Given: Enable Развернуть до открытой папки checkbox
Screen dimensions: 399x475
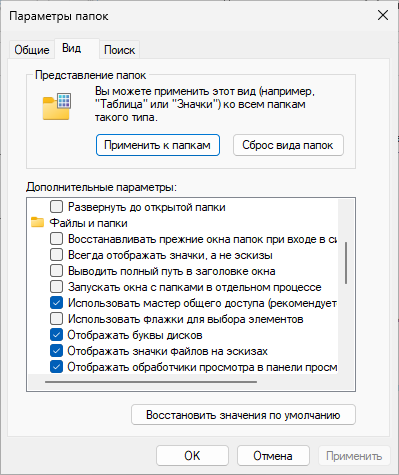Looking at the screenshot, I should [56, 207].
